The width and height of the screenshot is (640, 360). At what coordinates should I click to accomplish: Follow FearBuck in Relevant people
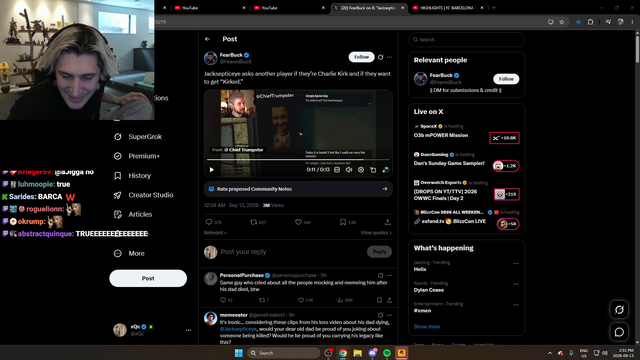click(x=506, y=79)
